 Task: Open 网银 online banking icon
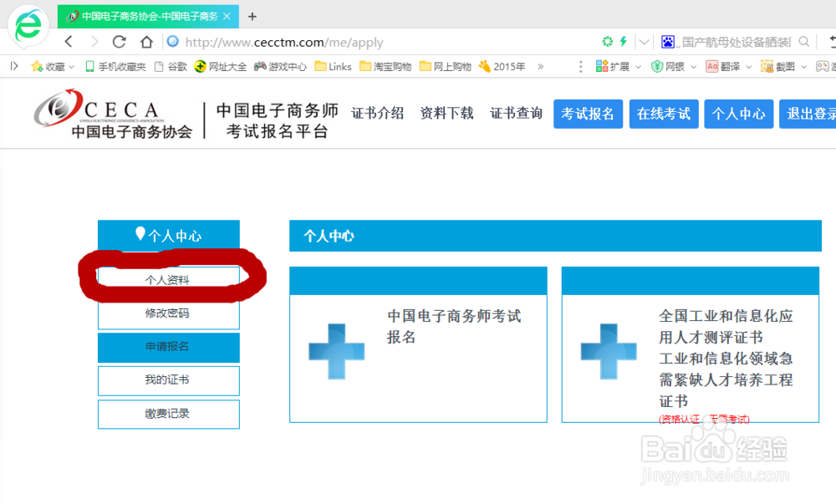click(x=668, y=67)
